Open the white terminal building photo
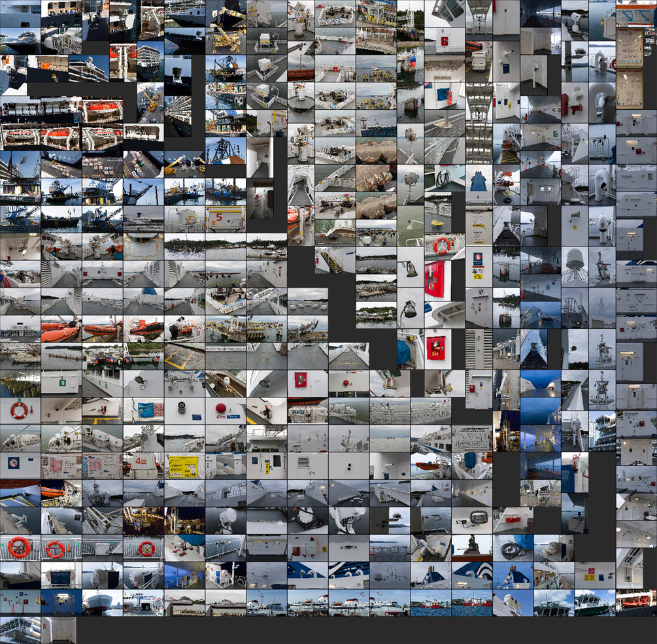The image size is (657, 644). [20, 328]
